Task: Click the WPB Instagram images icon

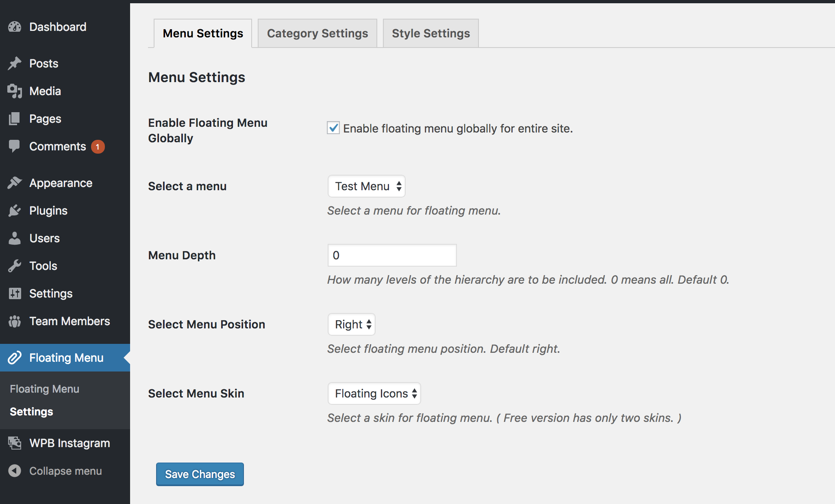Action: [x=15, y=443]
